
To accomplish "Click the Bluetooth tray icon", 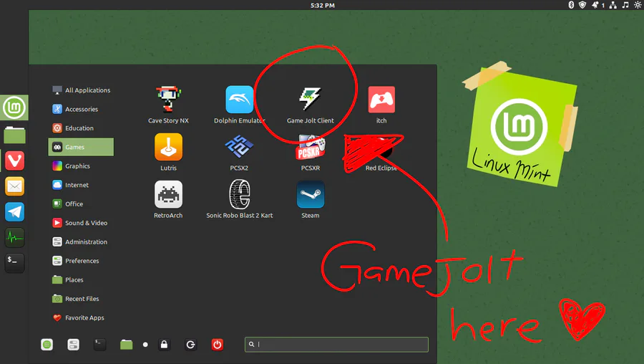I will [x=571, y=5].
